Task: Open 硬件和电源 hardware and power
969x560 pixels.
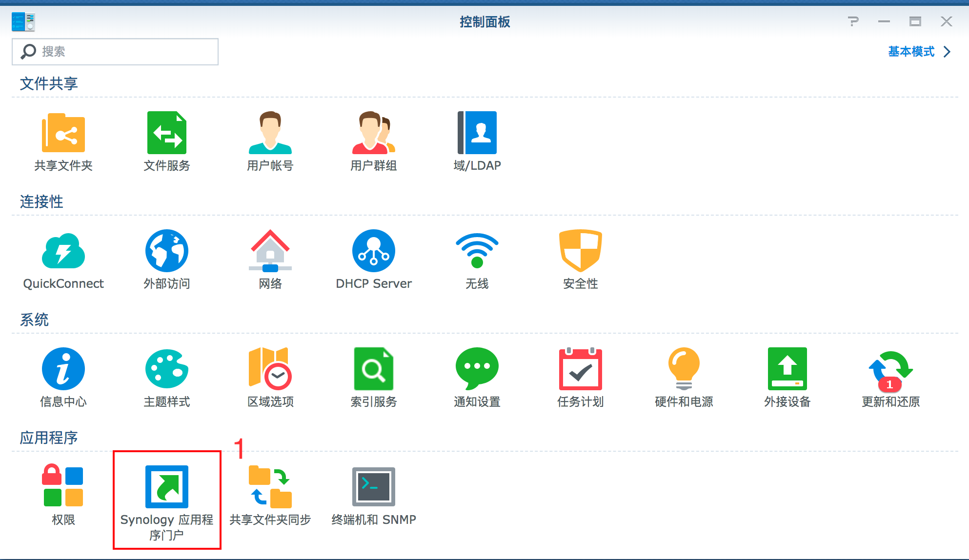Action: point(684,369)
